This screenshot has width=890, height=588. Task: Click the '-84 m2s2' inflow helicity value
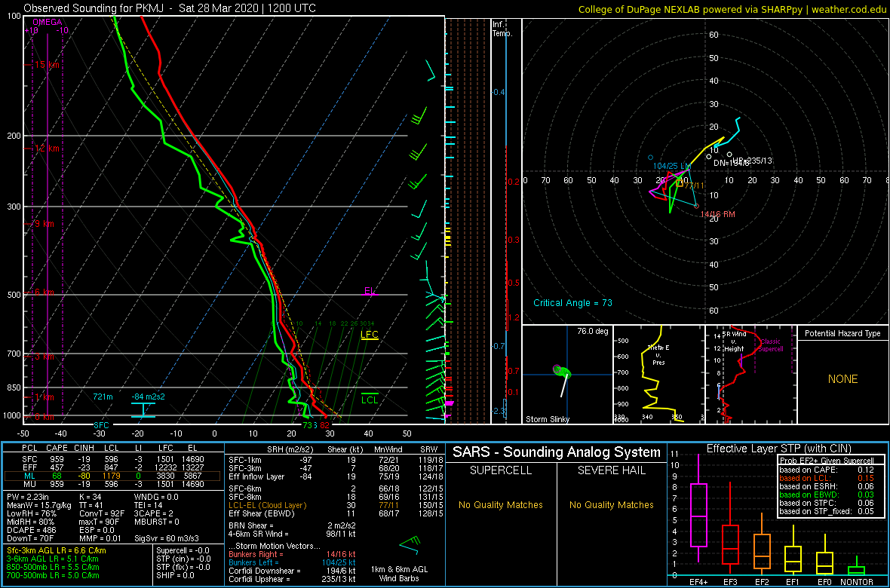[x=148, y=397]
